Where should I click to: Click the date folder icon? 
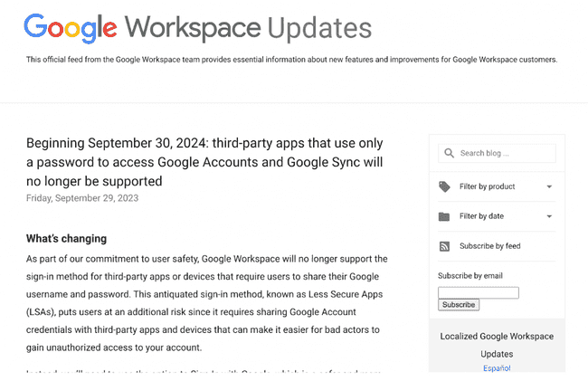[444, 216]
